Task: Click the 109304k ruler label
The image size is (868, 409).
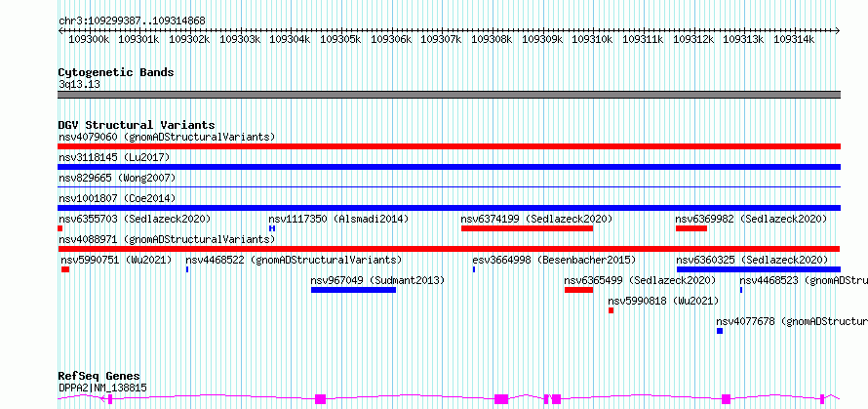Action: [x=290, y=39]
